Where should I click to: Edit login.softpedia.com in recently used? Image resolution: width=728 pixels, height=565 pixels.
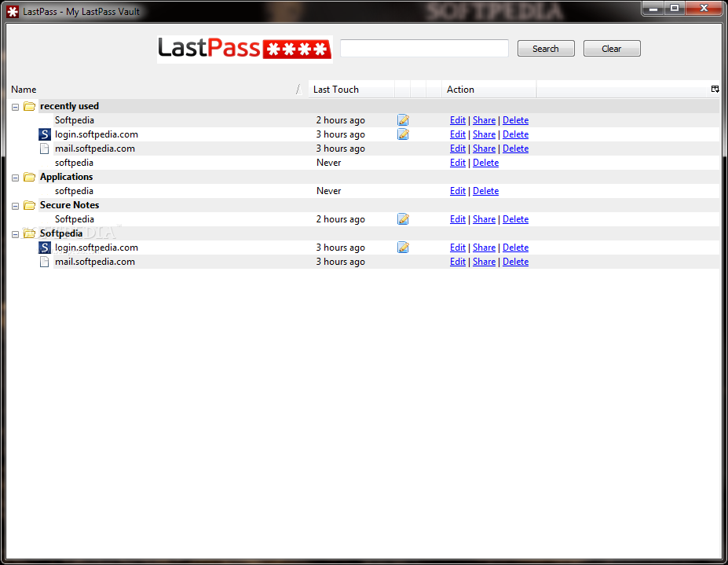click(x=457, y=134)
